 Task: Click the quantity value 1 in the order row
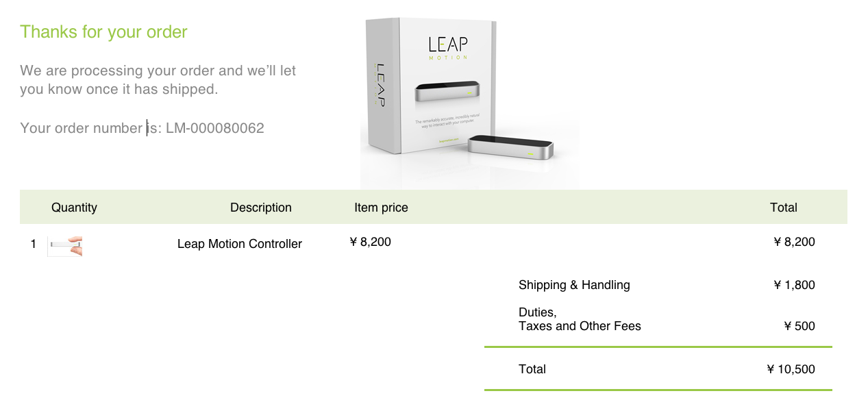coord(34,244)
